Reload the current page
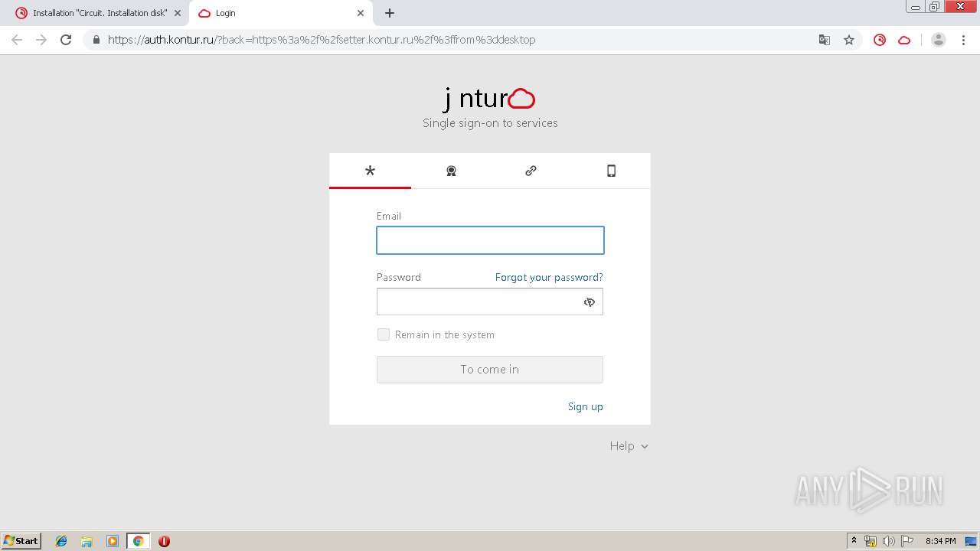 point(66,40)
